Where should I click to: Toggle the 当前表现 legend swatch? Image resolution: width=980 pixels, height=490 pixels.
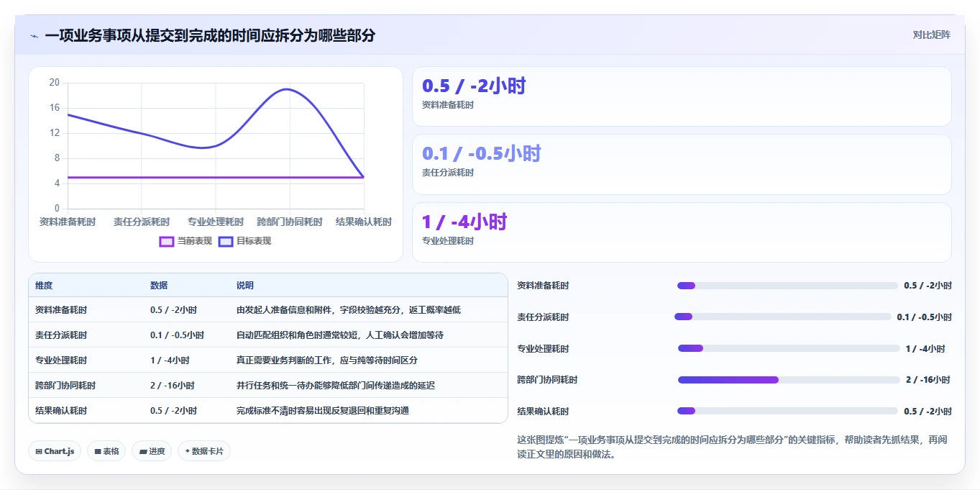(167, 242)
